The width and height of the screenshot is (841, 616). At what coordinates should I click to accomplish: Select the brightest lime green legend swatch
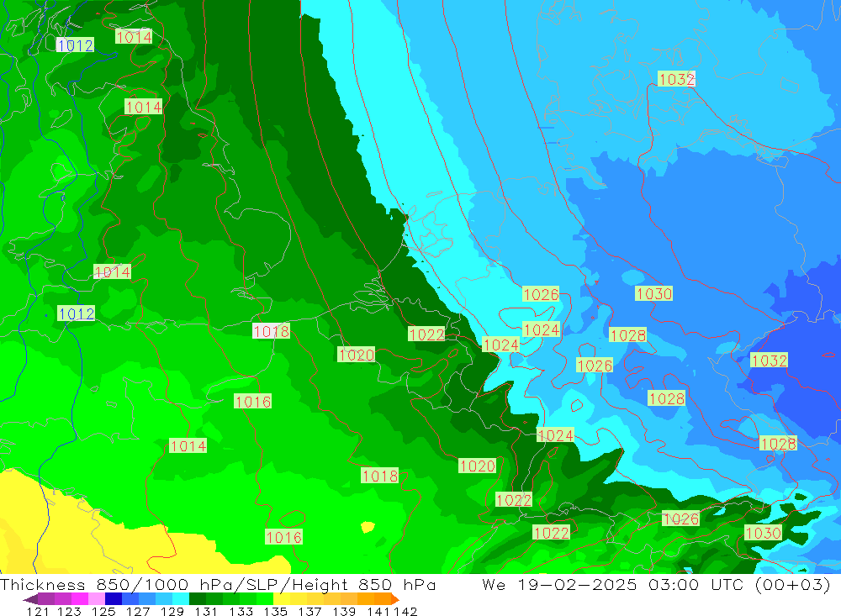pos(265,599)
